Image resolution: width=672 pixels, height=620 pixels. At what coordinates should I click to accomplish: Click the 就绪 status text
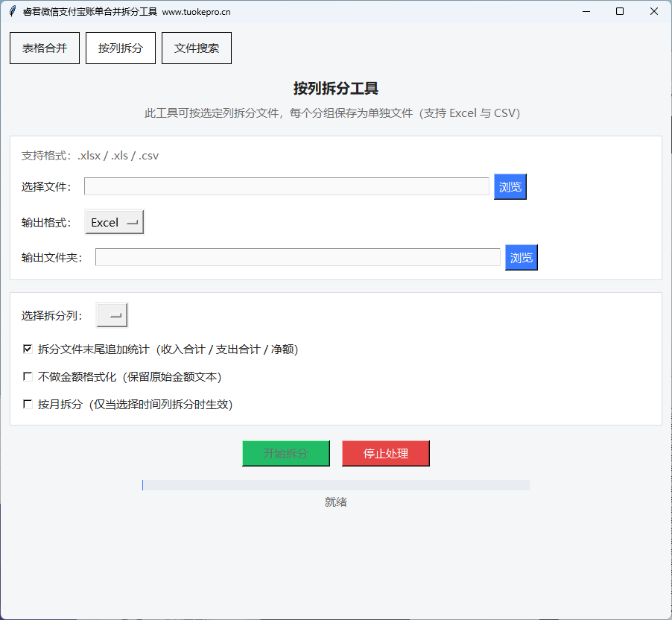coord(335,502)
